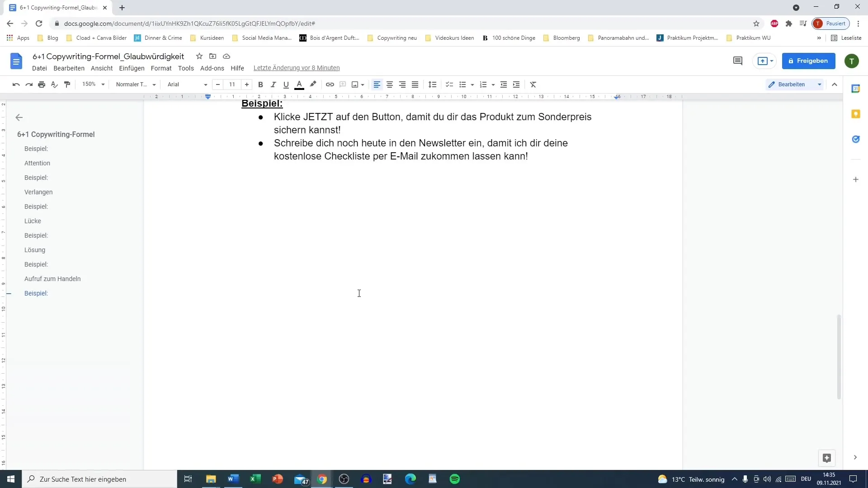Clear formatting from selected text
The image size is (868, 488).
pos(533,84)
